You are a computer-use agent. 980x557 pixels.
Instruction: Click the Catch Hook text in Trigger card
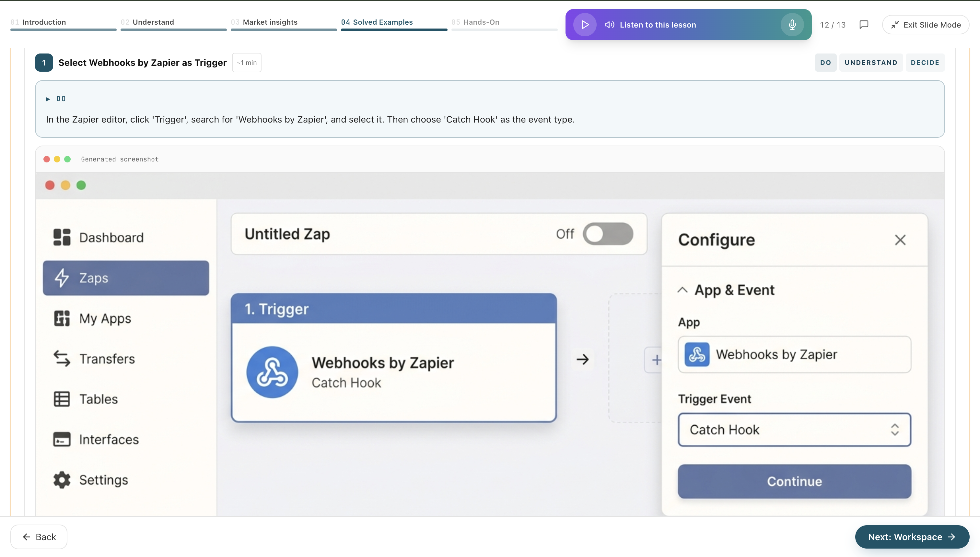pos(346,383)
